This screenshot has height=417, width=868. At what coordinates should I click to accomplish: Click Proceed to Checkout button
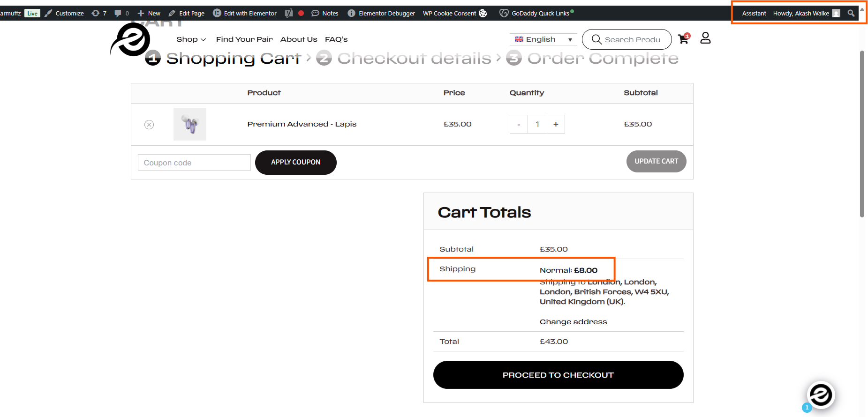click(x=558, y=375)
